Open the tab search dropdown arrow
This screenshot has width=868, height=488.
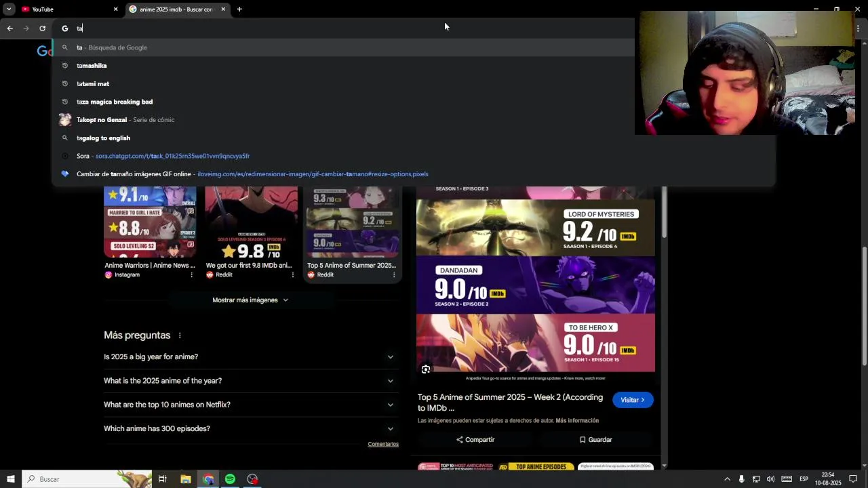(9, 9)
